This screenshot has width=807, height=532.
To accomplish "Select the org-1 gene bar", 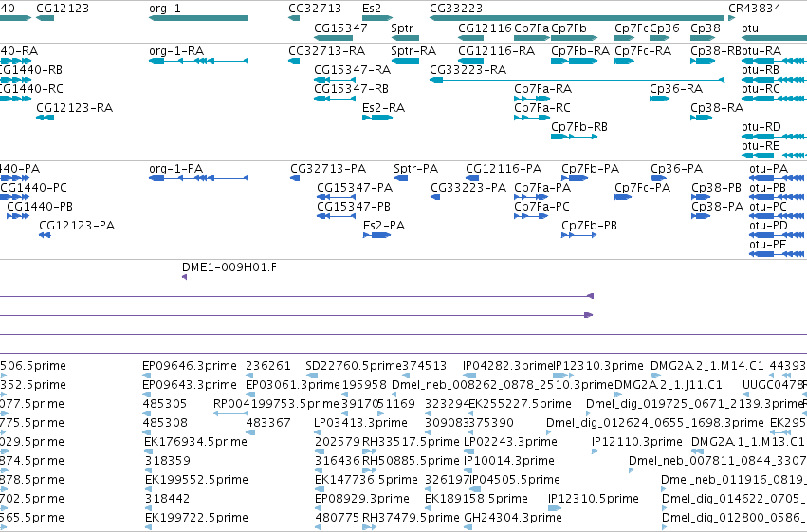I will [x=198, y=18].
